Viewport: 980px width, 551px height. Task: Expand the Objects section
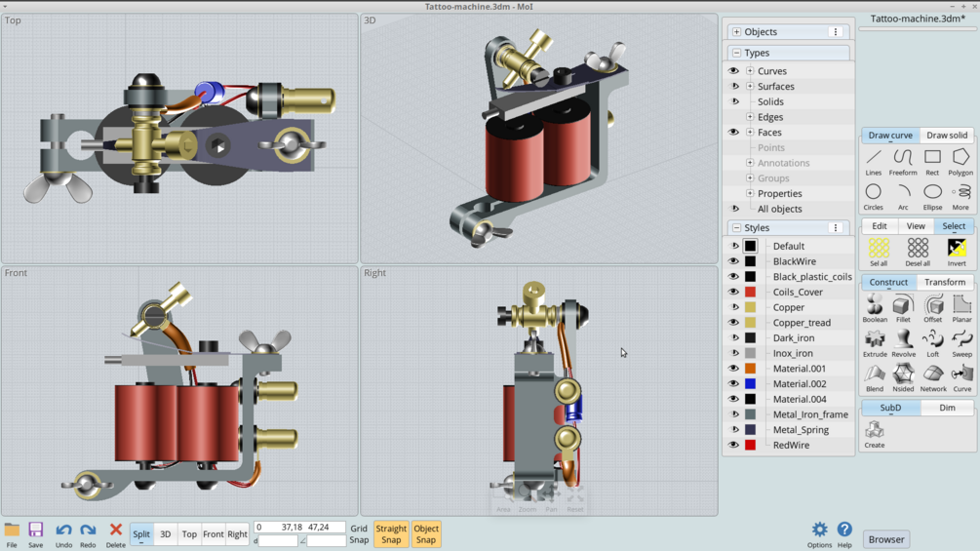(x=737, y=32)
